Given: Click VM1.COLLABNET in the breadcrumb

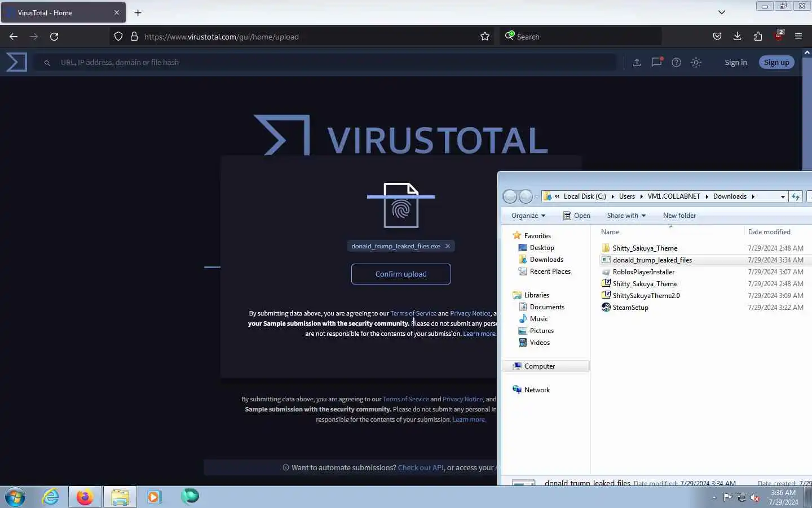Looking at the screenshot, I should tap(674, 196).
